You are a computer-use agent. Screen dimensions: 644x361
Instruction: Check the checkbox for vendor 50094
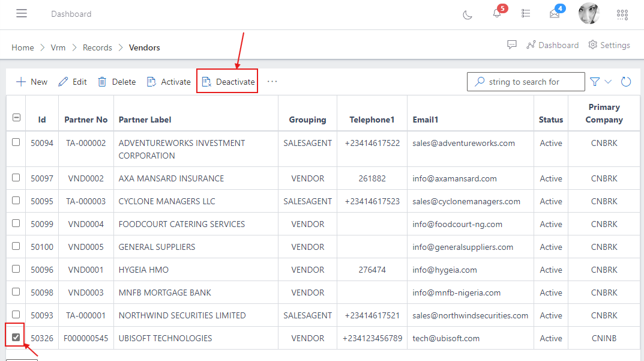(16, 143)
